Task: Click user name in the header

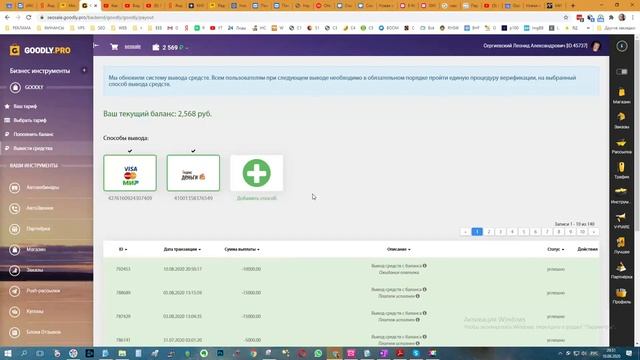Action: coord(535,46)
